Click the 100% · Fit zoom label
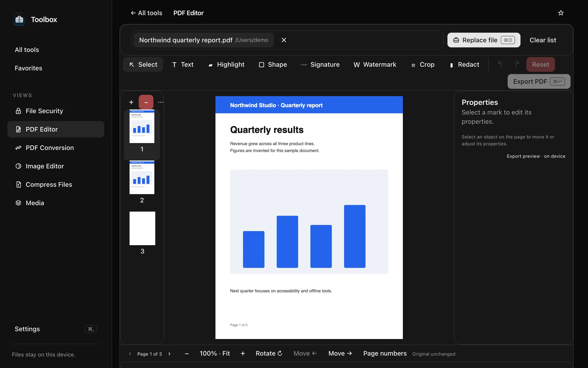The width and height of the screenshot is (588, 368). click(215, 354)
